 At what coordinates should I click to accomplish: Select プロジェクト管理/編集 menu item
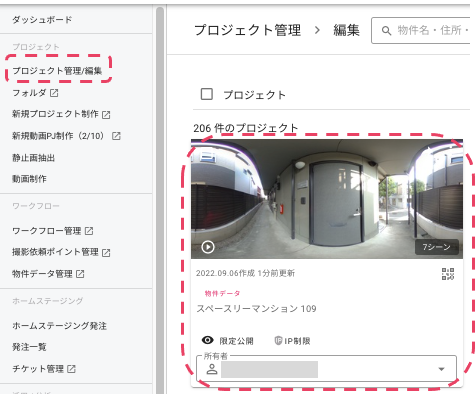click(x=57, y=71)
